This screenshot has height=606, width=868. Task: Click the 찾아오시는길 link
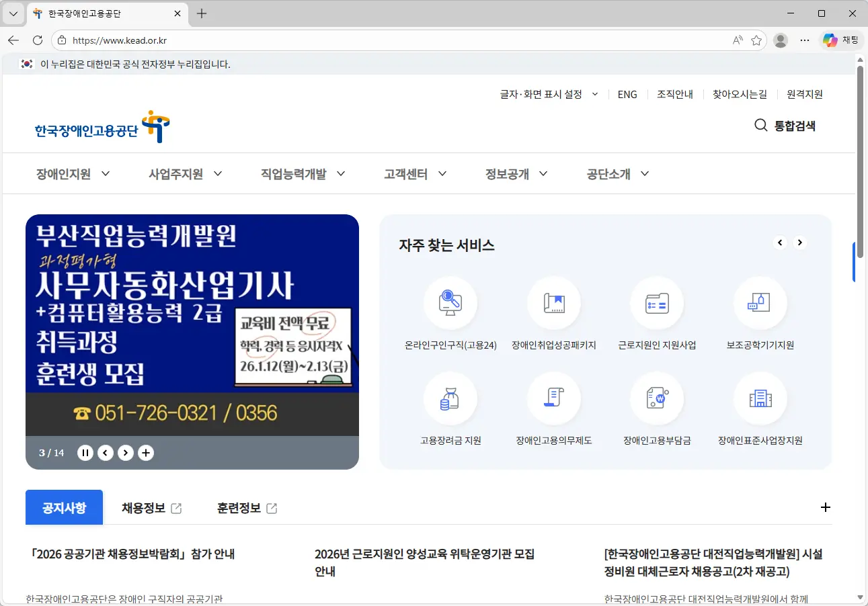coord(740,94)
